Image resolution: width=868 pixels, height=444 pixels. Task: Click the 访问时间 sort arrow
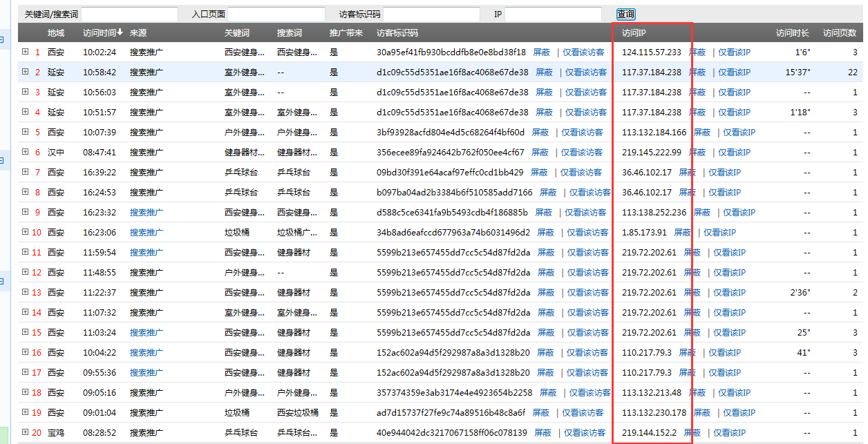pos(120,32)
